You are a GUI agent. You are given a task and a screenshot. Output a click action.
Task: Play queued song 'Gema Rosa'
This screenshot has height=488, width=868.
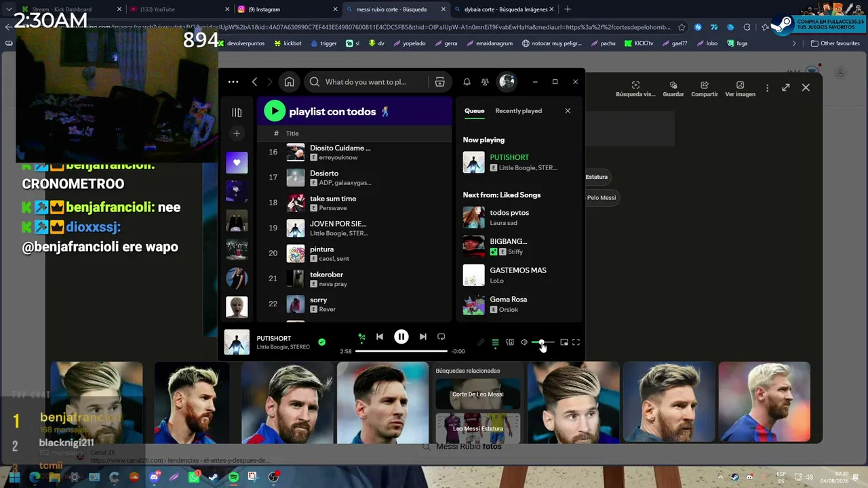point(519,304)
